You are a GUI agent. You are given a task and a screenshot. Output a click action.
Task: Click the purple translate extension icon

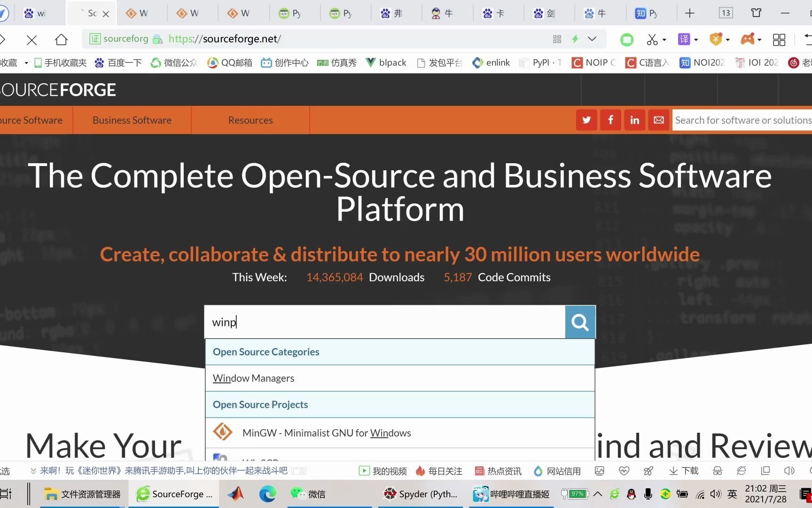[684, 40]
